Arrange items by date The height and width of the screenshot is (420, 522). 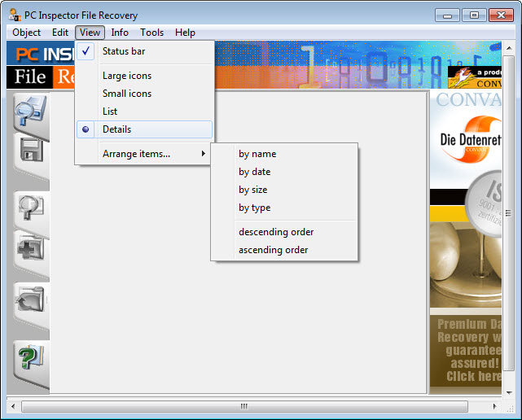(284, 172)
